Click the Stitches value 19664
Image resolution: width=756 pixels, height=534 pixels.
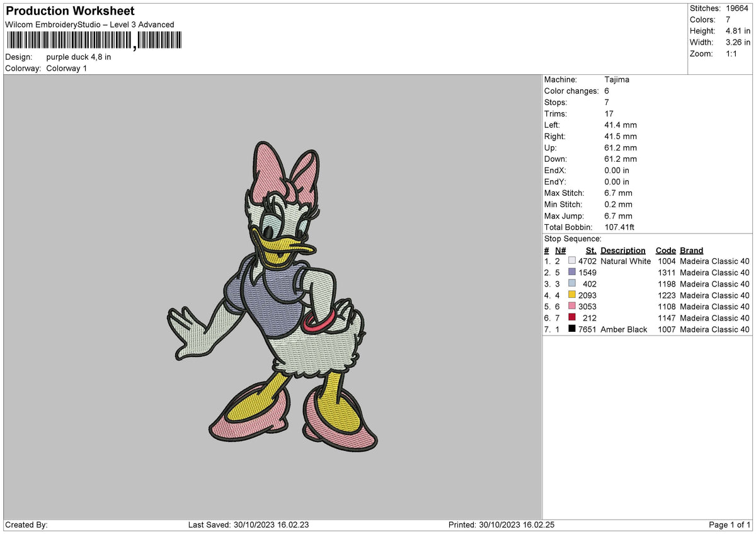736,8
